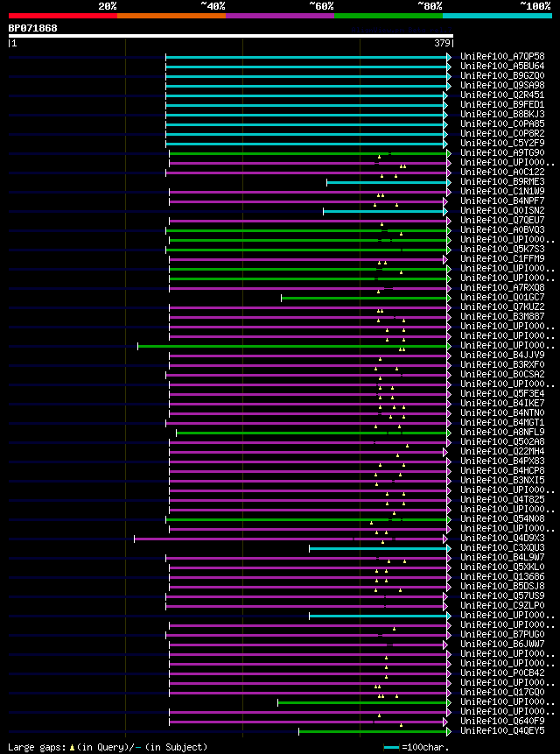
Task: Select the UniRef100_A9TG90 hit label
Action: pos(502,153)
